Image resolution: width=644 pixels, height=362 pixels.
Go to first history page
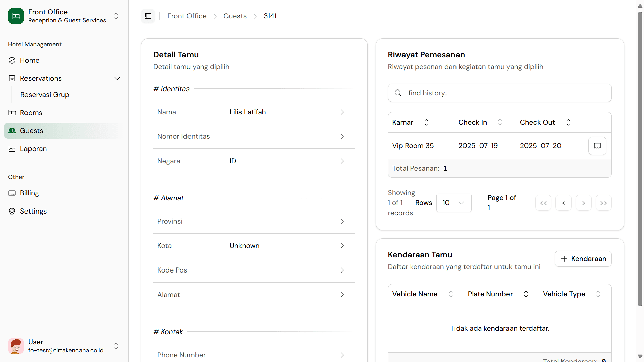(x=543, y=203)
